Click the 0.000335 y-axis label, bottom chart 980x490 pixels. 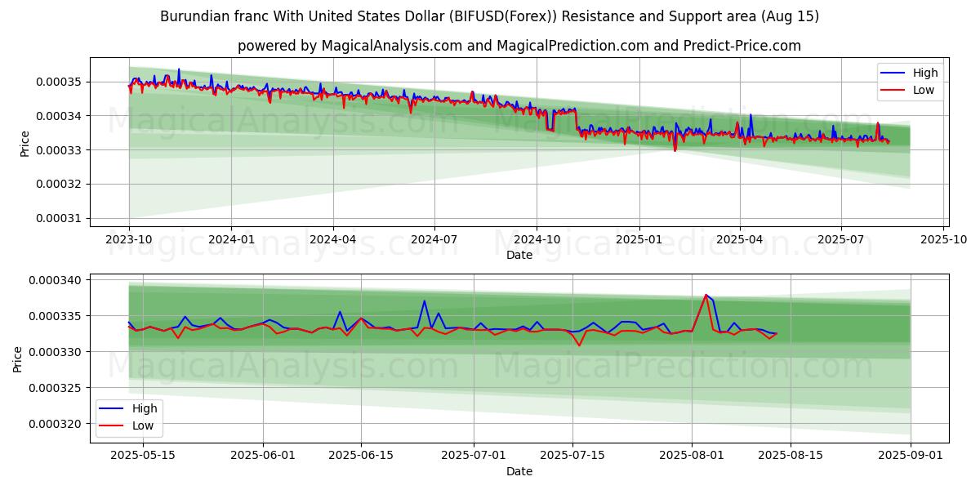[x=56, y=317]
